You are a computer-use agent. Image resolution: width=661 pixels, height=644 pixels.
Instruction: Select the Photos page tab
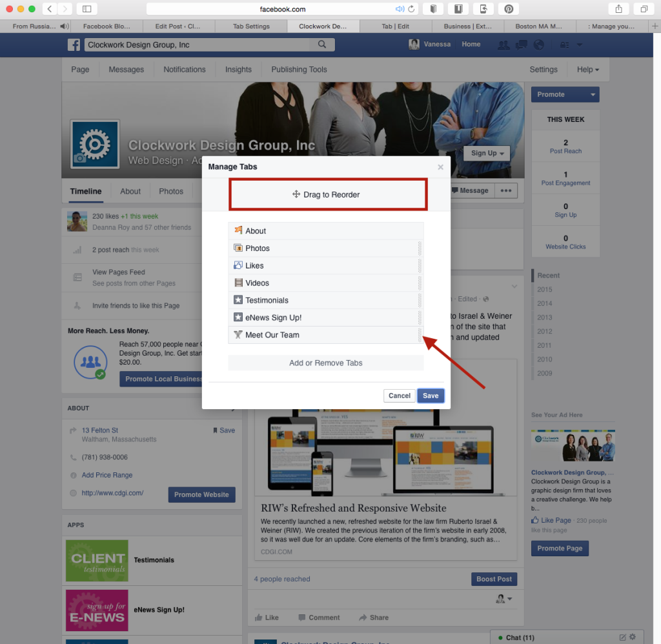(x=170, y=192)
